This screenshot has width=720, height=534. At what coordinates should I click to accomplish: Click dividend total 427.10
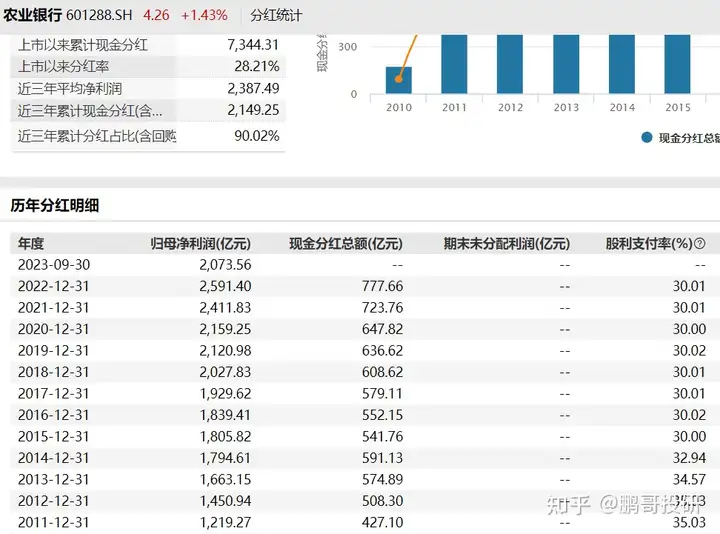(x=382, y=523)
